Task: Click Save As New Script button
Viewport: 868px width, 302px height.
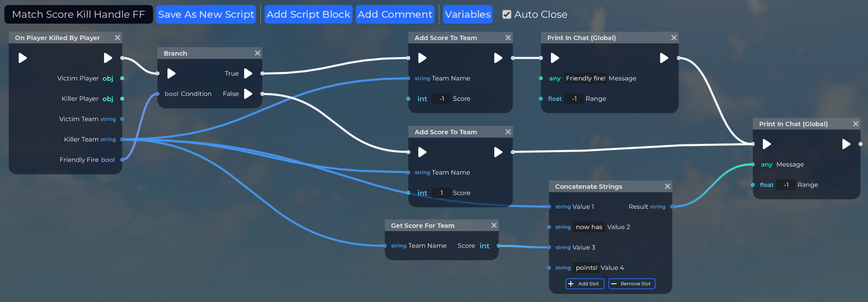Action: 206,14
